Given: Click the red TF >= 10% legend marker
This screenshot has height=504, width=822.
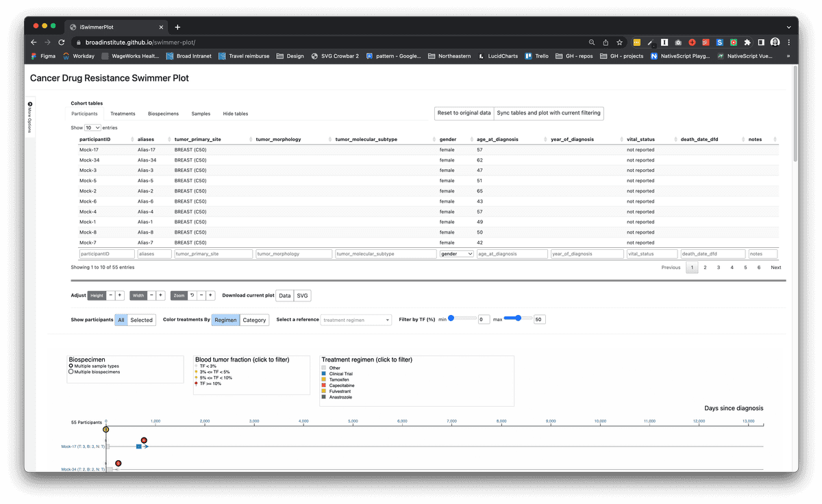Looking at the screenshot, I should [197, 383].
